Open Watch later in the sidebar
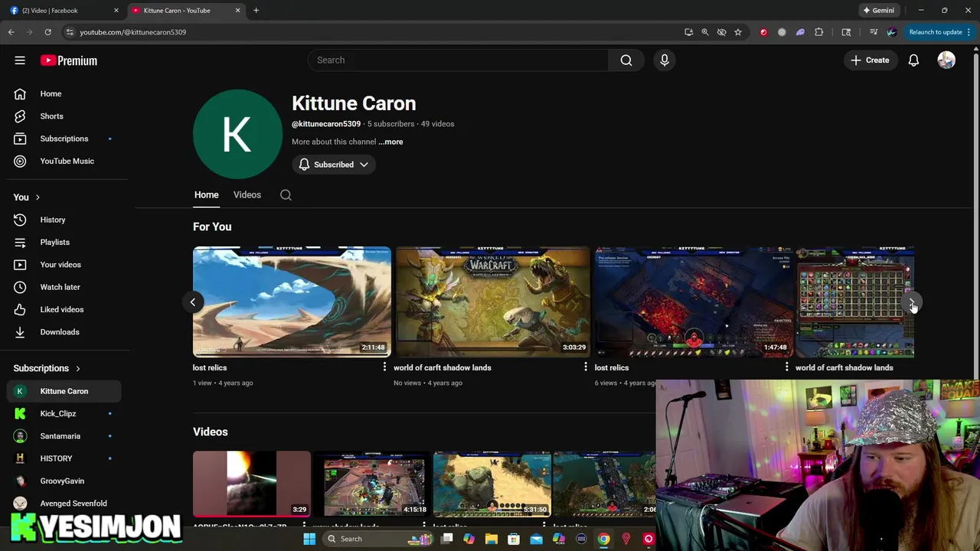The height and width of the screenshot is (551, 980). click(x=64, y=287)
